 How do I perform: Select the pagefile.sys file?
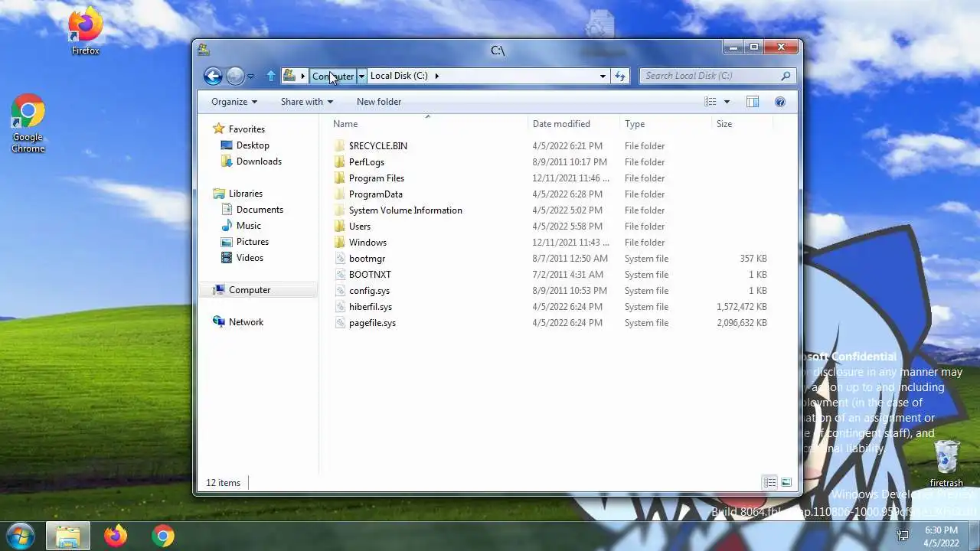[372, 323]
